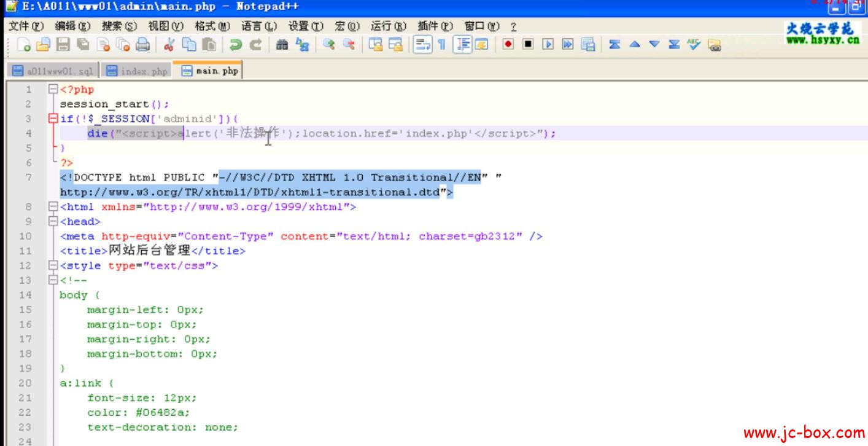Close current document using toolbar icon

click(103, 45)
